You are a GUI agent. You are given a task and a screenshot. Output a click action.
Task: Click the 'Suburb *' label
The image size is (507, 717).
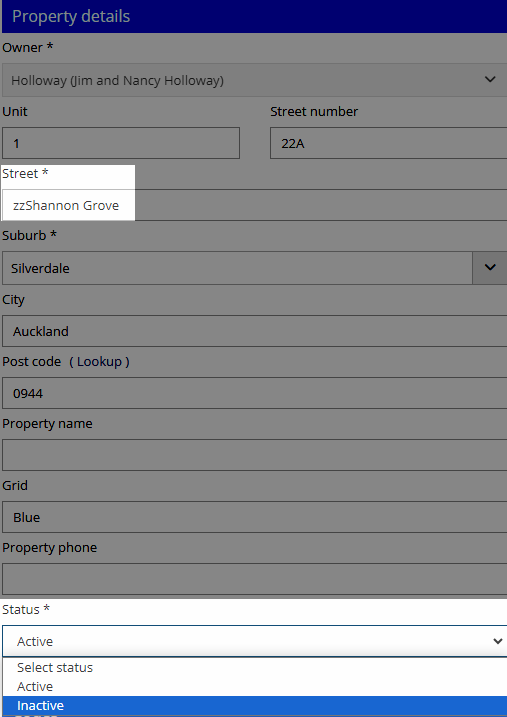click(x=29, y=235)
